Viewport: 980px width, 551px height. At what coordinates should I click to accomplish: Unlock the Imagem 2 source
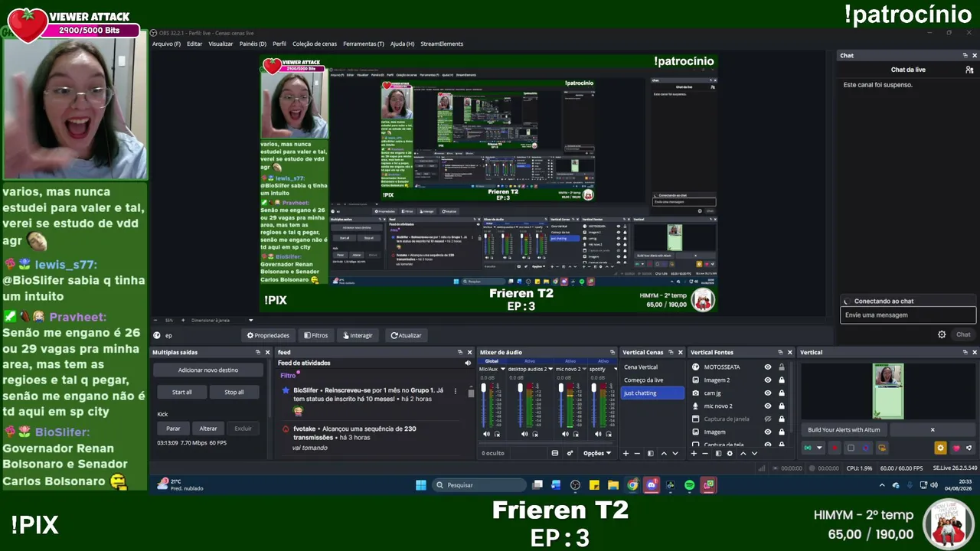(x=782, y=380)
